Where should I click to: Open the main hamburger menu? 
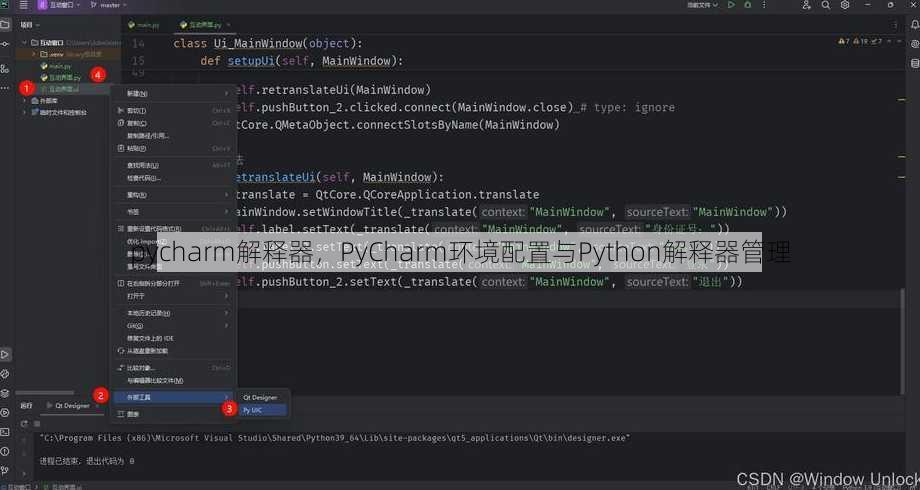click(23, 5)
